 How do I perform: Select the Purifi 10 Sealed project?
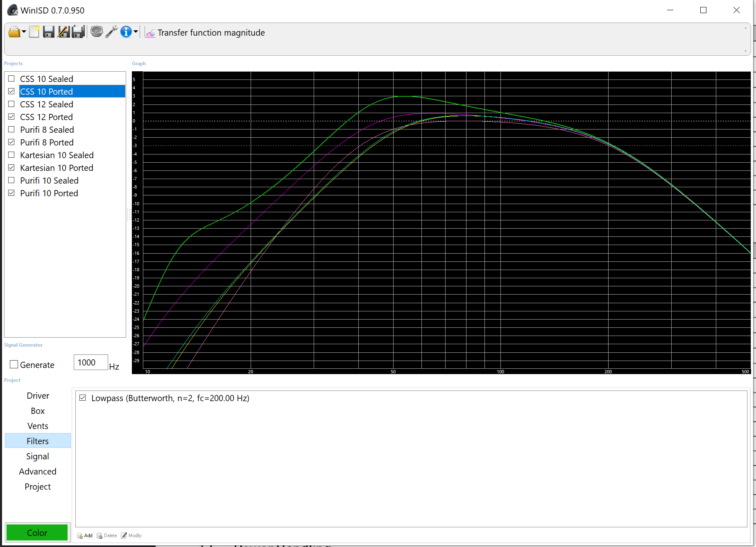tap(49, 180)
